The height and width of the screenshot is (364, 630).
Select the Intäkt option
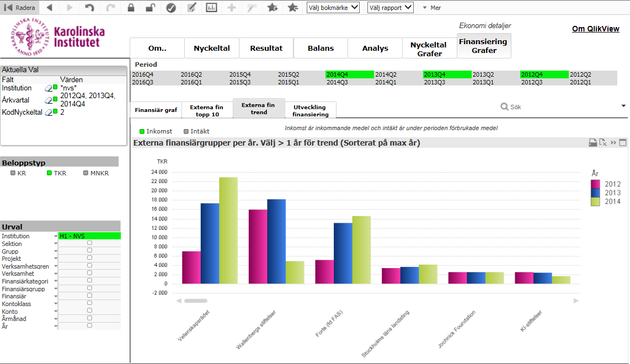196,131
